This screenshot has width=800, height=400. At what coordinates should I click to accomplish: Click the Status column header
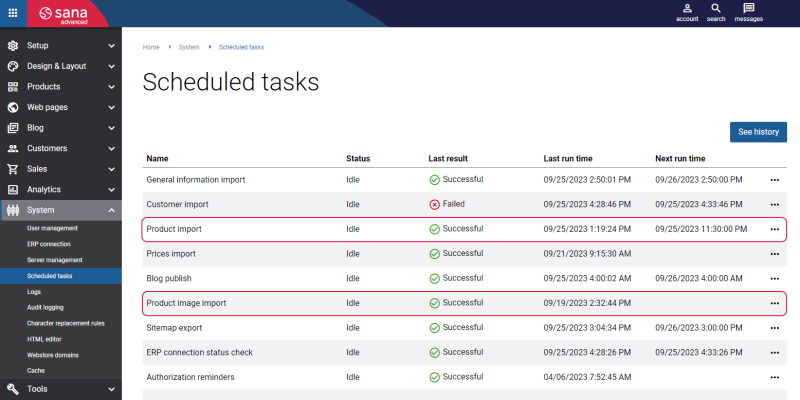click(x=358, y=159)
